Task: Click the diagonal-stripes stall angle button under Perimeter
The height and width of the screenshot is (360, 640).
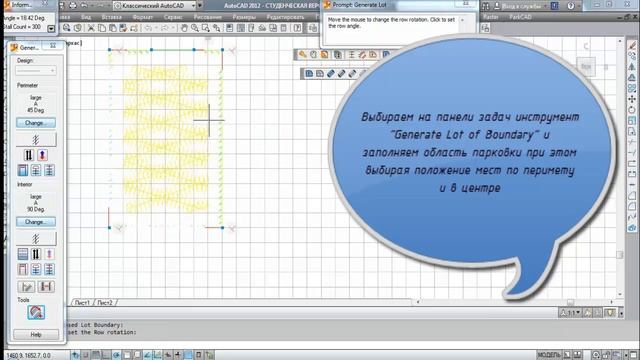Action: [x=36, y=140]
